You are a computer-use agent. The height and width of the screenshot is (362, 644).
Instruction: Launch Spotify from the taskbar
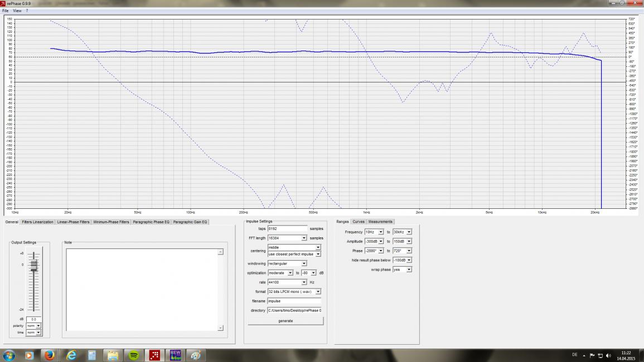click(x=134, y=355)
